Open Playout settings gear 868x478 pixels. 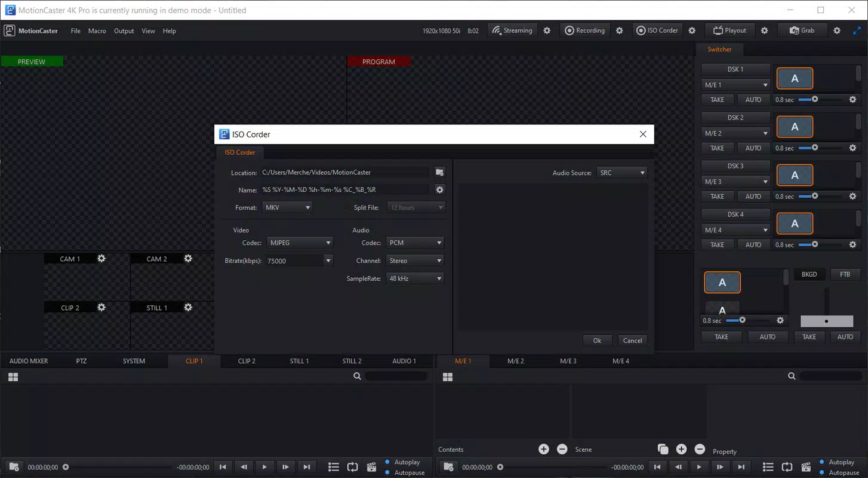765,30
